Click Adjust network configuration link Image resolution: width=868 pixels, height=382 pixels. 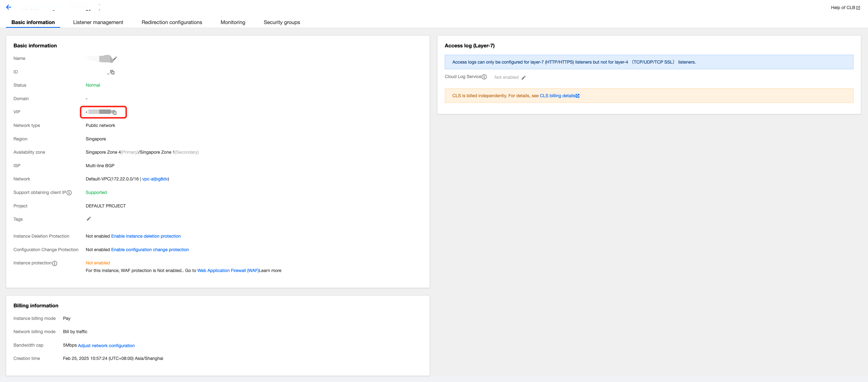click(106, 345)
